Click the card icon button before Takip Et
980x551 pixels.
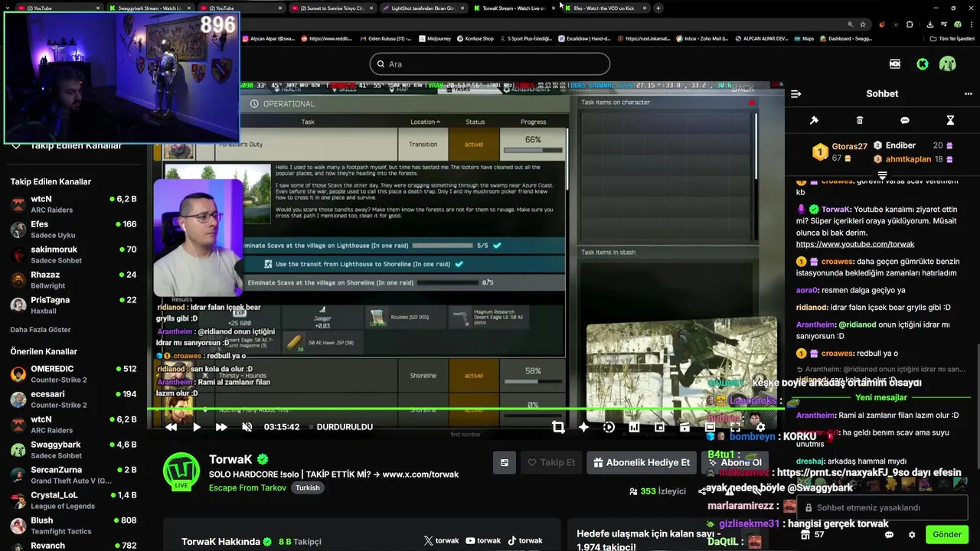505,462
